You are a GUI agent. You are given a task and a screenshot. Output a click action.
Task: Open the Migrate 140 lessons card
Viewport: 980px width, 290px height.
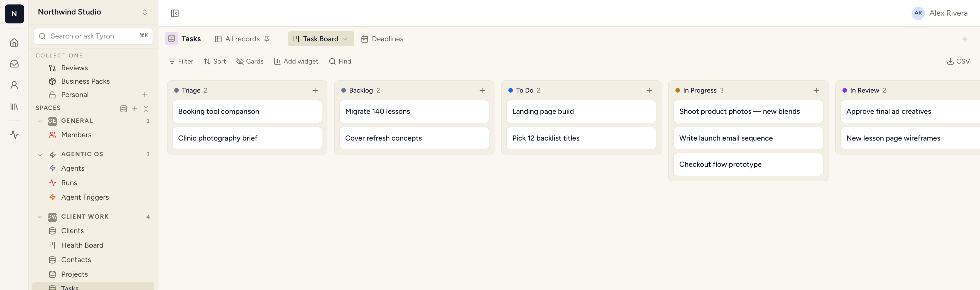click(x=414, y=112)
